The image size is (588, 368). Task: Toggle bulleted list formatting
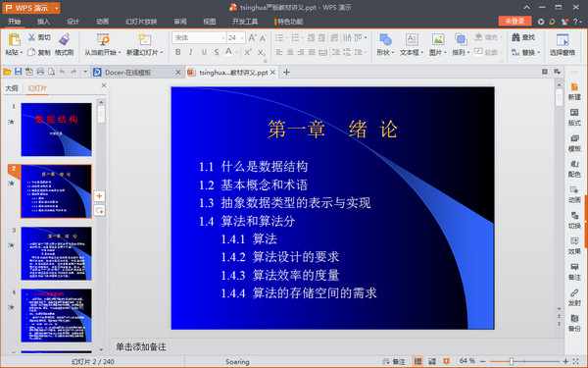(x=279, y=38)
